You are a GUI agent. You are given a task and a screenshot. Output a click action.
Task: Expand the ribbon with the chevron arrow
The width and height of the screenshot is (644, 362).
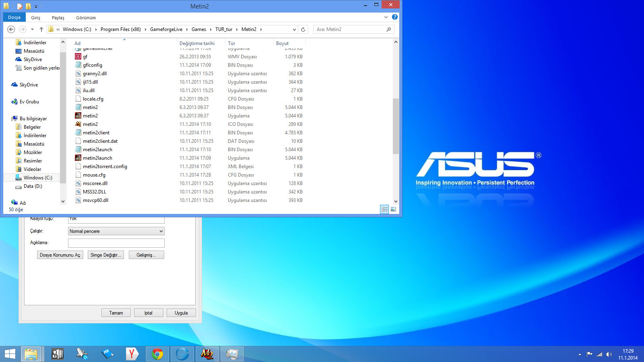[386, 17]
